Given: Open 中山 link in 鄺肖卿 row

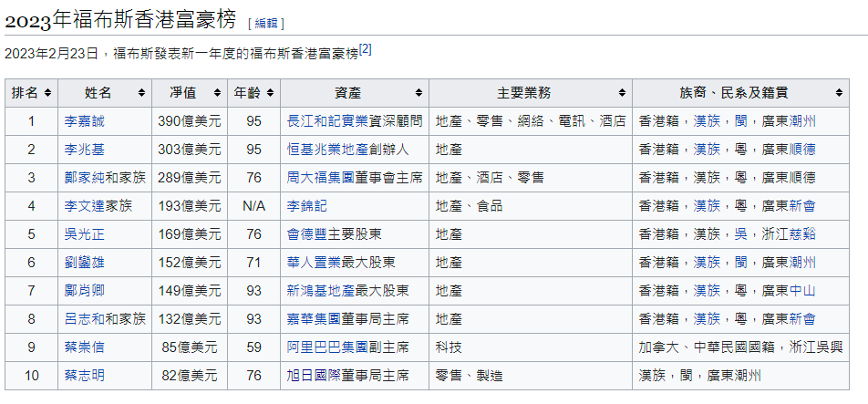Looking at the screenshot, I should [x=802, y=291].
